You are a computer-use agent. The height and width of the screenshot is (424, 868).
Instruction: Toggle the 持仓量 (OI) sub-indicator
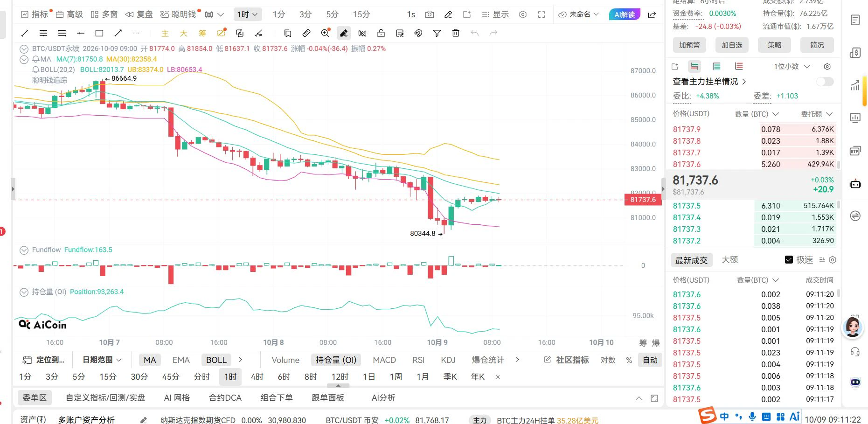[336, 360]
